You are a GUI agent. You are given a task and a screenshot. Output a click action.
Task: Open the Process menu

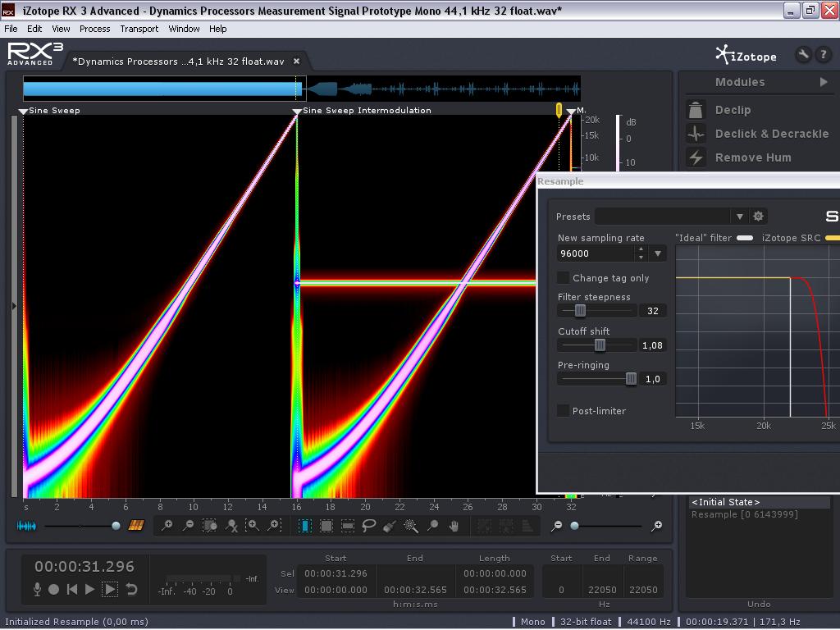click(x=94, y=29)
